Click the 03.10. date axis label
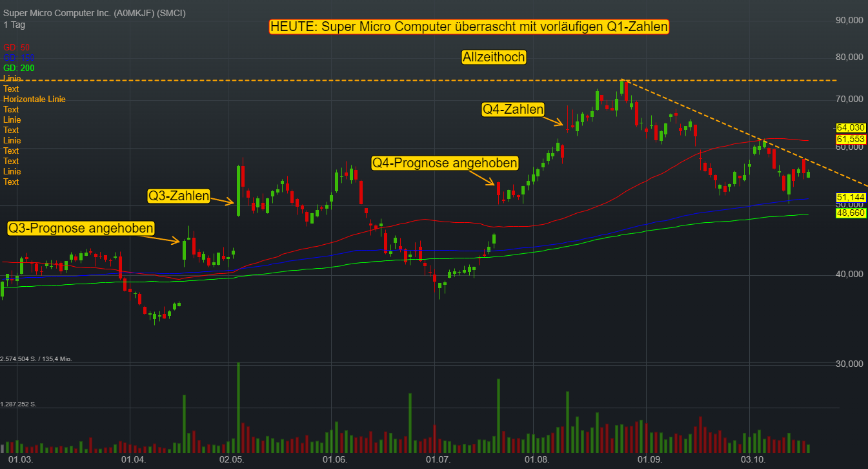 coord(752,460)
